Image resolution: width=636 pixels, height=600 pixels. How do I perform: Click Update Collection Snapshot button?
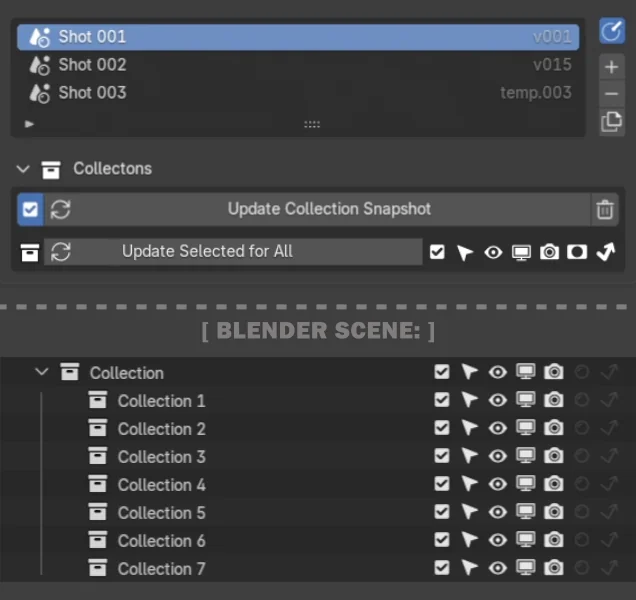[x=317, y=210]
